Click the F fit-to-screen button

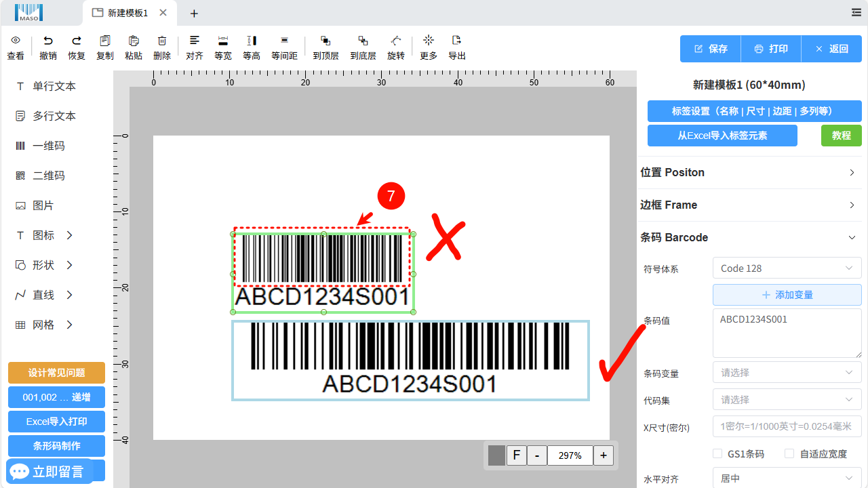517,455
